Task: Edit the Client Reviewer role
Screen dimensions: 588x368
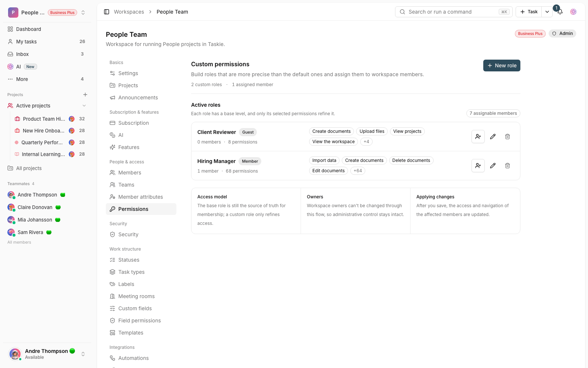Action: (493, 137)
